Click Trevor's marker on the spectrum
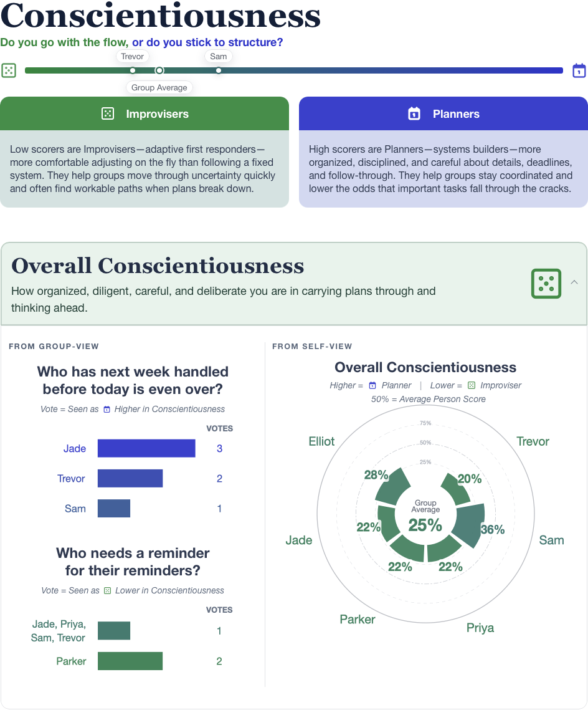 [x=133, y=70]
